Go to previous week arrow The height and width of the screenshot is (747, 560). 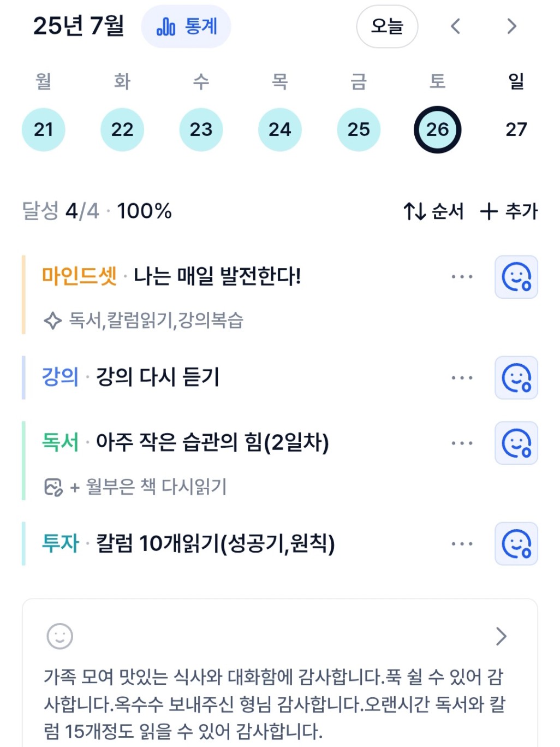(x=456, y=26)
